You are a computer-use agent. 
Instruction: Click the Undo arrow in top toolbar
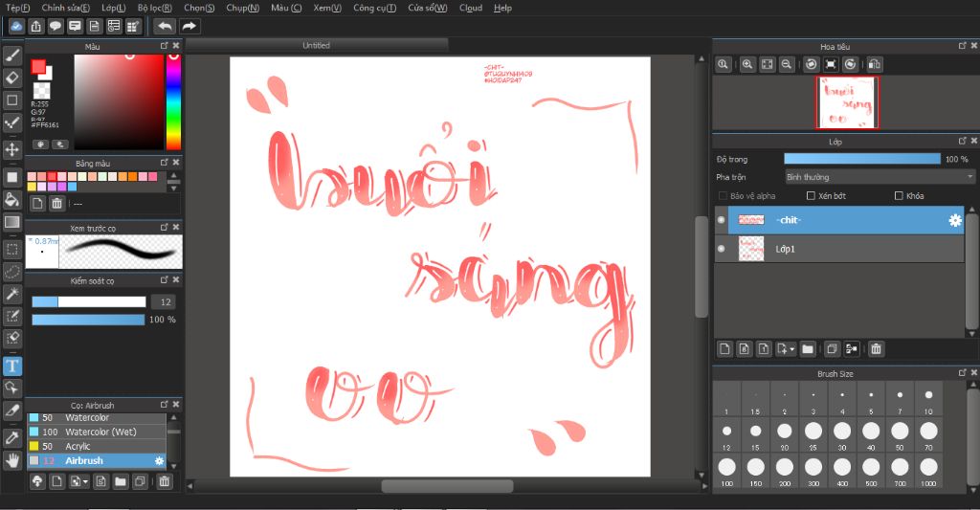(165, 26)
